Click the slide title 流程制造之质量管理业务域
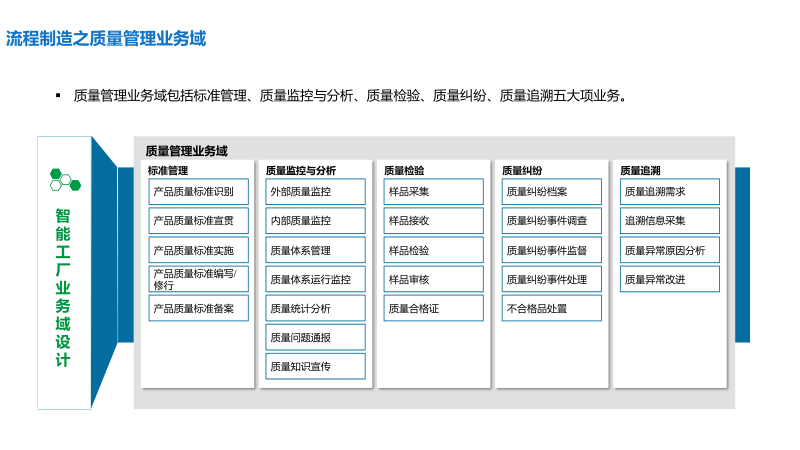Image resolution: width=800 pixels, height=450 pixels. pos(106,39)
